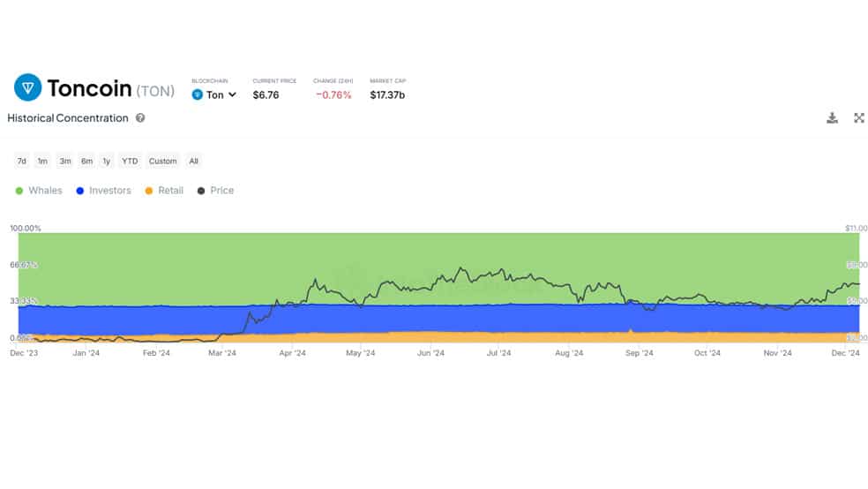This screenshot has width=868, height=489.
Task: Toggle the Investors series in legend
Action: [103, 191]
